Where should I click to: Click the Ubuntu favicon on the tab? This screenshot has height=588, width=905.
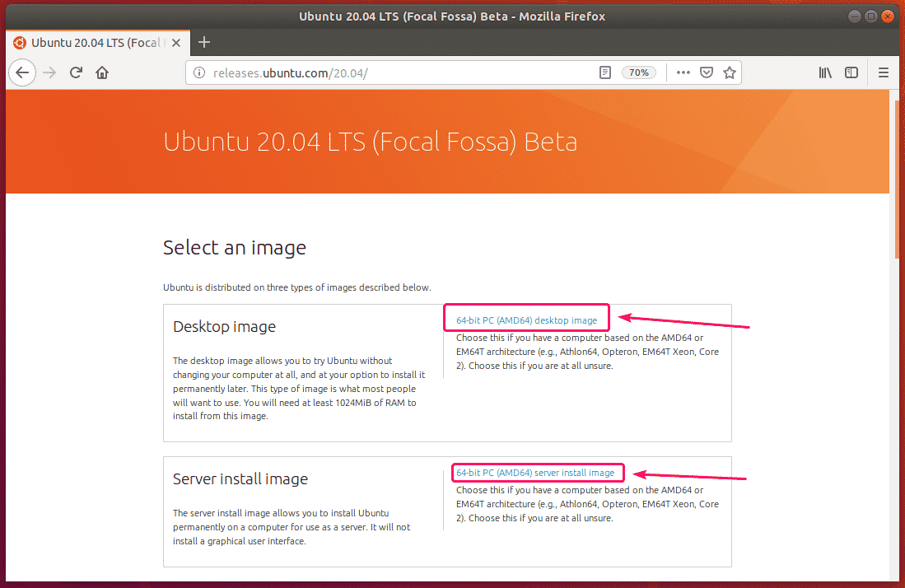coord(20,43)
